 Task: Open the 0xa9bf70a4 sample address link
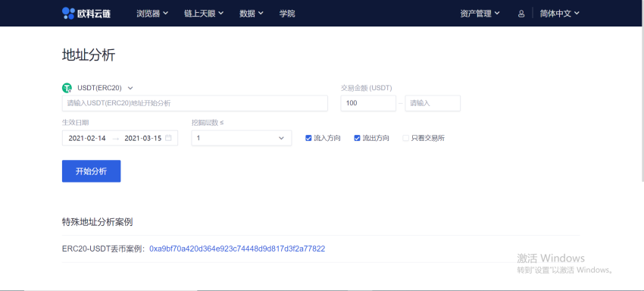237,249
